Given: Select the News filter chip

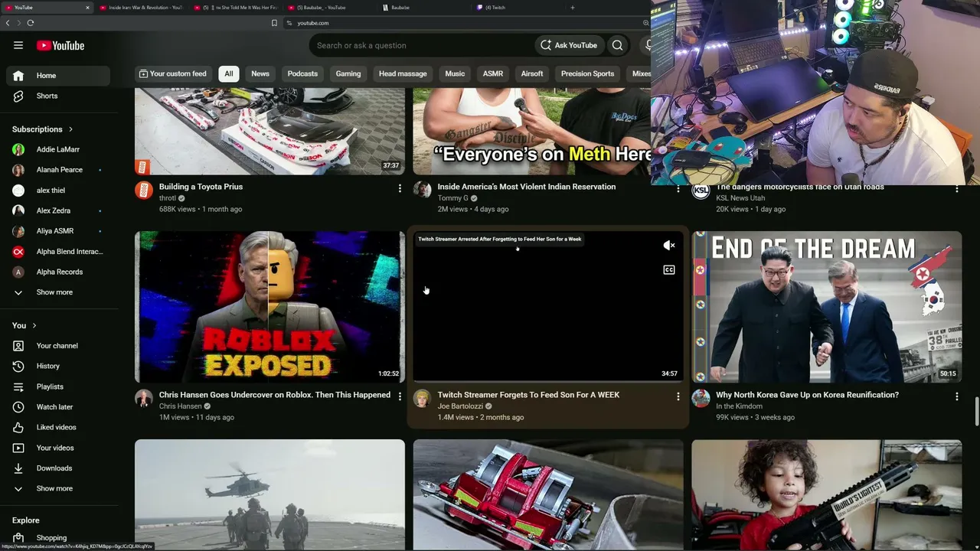Looking at the screenshot, I should pos(260,73).
